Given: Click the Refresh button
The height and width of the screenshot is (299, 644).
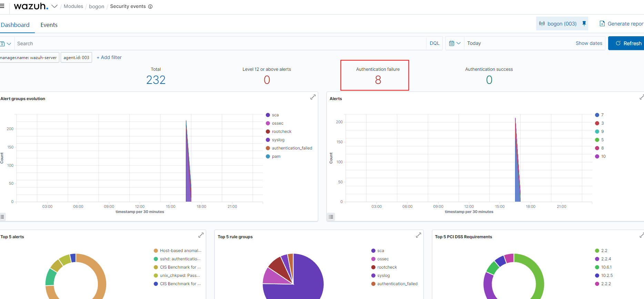Looking at the screenshot, I should (x=626, y=43).
